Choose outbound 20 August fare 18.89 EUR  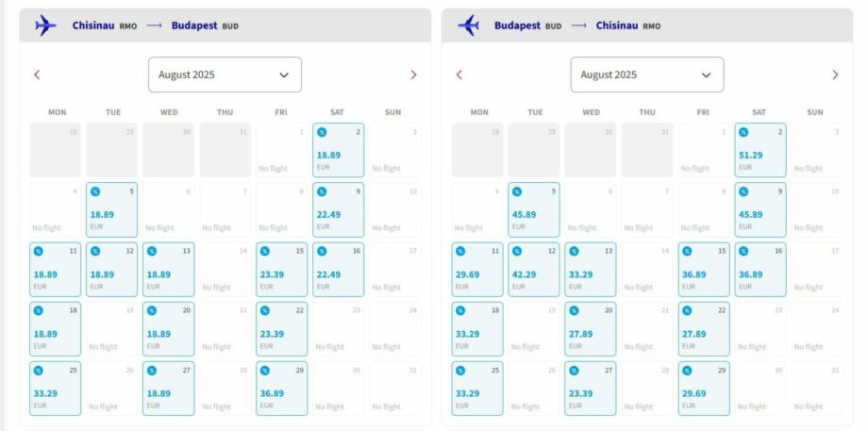pyautogui.click(x=168, y=329)
